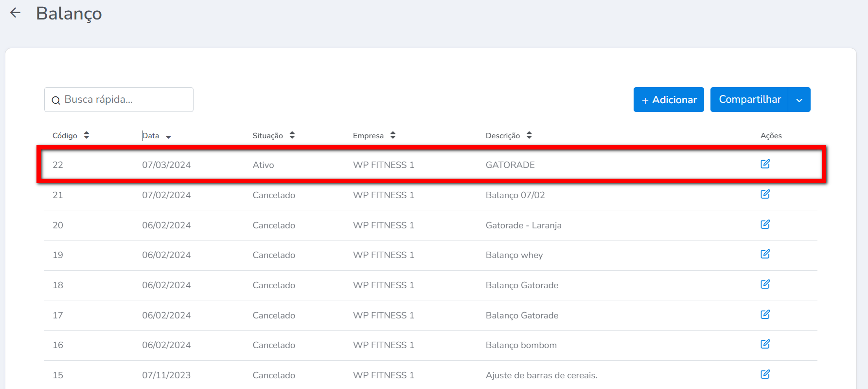
Task: Expand the Compartilhar dropdown arrow
Action: (x=799, y=100)
